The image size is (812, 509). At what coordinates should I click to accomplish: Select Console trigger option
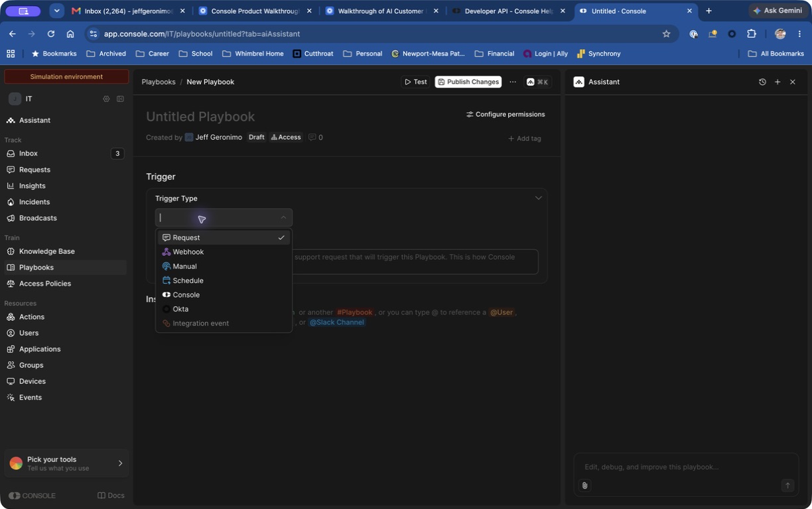click(224, 295)
